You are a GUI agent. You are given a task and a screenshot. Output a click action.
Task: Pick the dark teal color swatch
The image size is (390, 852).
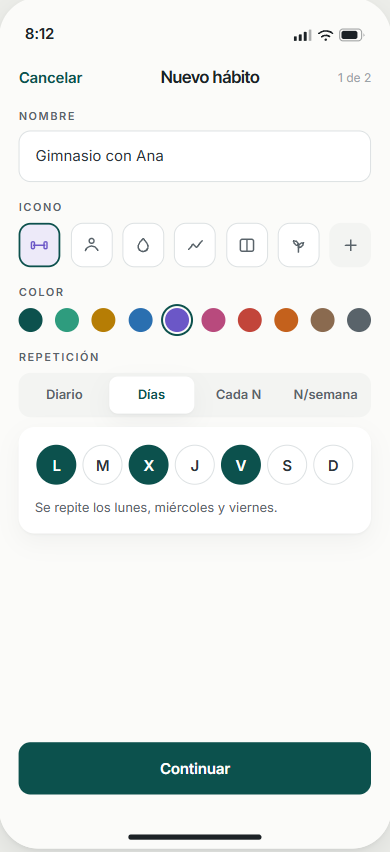[30, 320]
